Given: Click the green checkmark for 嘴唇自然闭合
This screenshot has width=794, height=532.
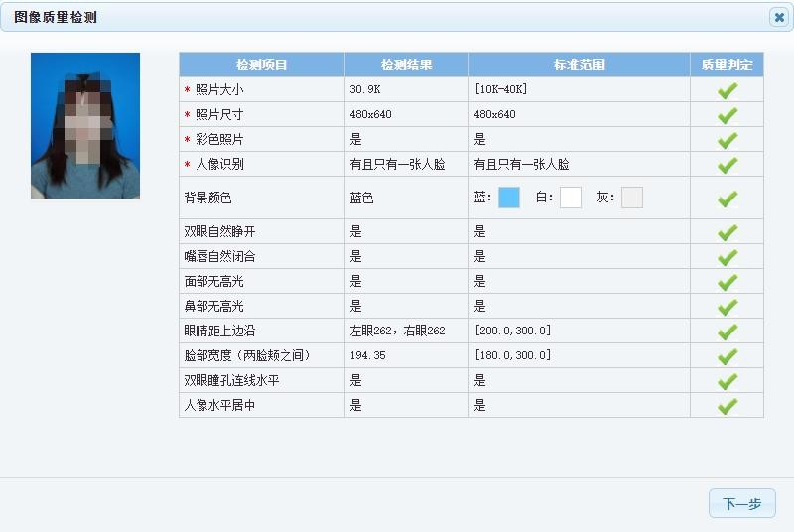Looking at the screenshot, I should click(728, 258).
